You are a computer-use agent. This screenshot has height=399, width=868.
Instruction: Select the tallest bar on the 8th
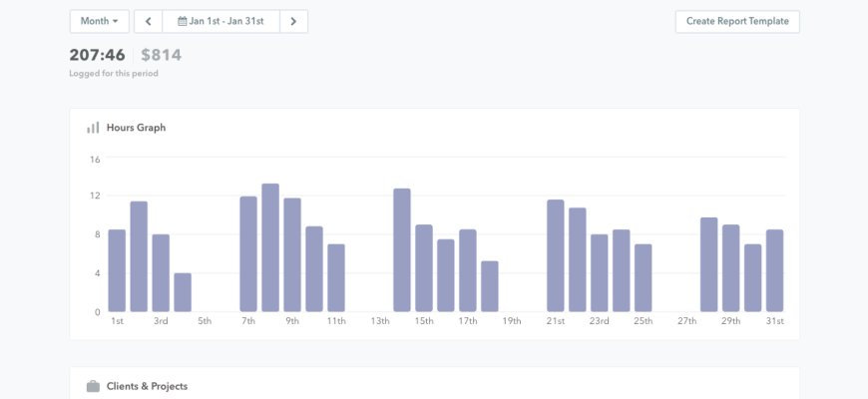[270, 247]
